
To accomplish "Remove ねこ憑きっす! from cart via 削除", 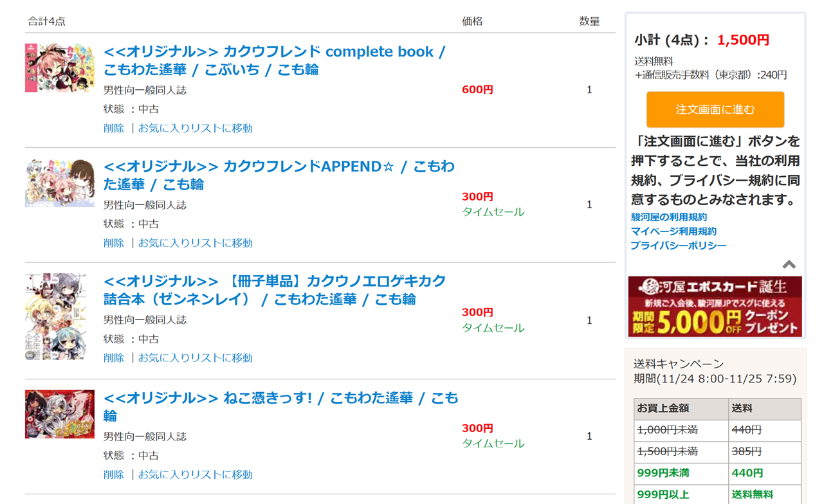I will 114,474.
